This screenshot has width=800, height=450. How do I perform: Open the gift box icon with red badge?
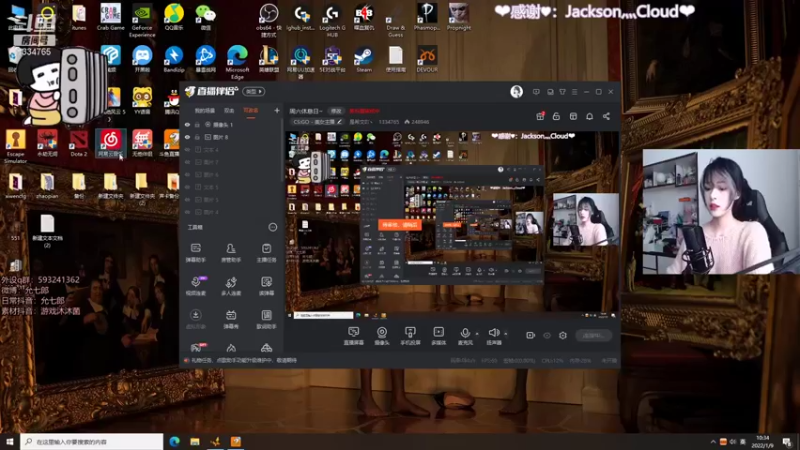point(540,116)
